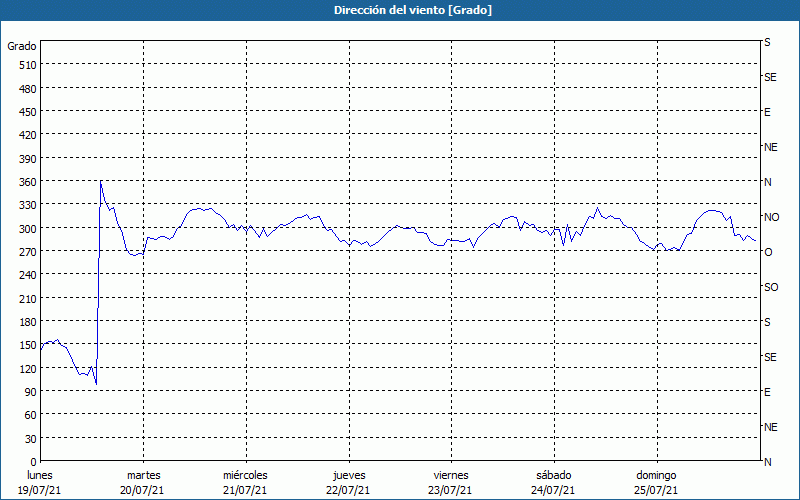
Task: Select the 360 degree axis label
Action: [28, 182]
